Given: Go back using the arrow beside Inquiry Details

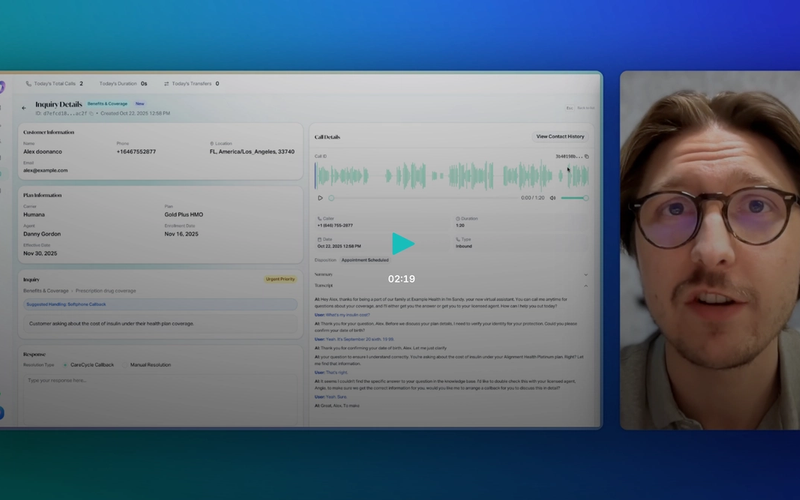Looking at the screenshot, I should coord(23,108).
